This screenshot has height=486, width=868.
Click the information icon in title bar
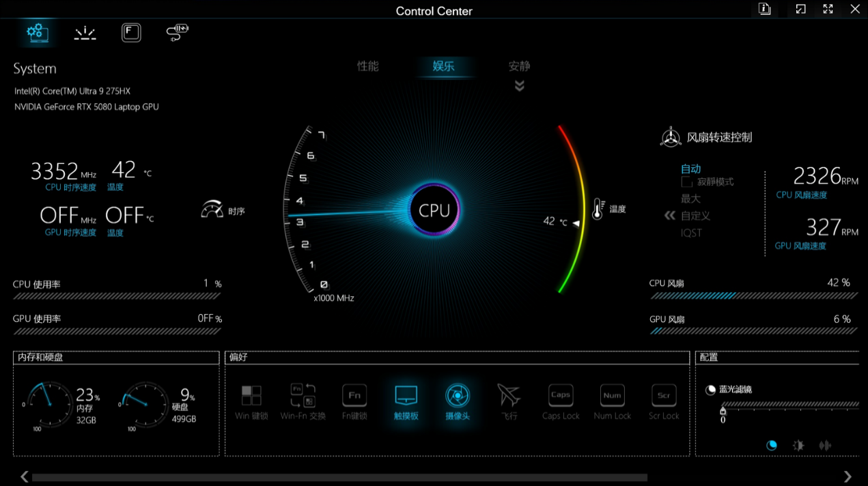click(765, 9)
